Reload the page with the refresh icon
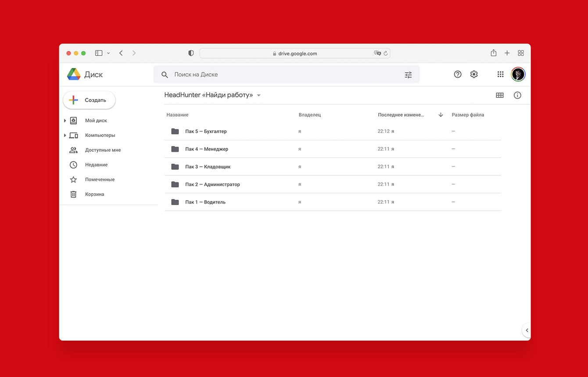588x377 pixels. point(386,54)
